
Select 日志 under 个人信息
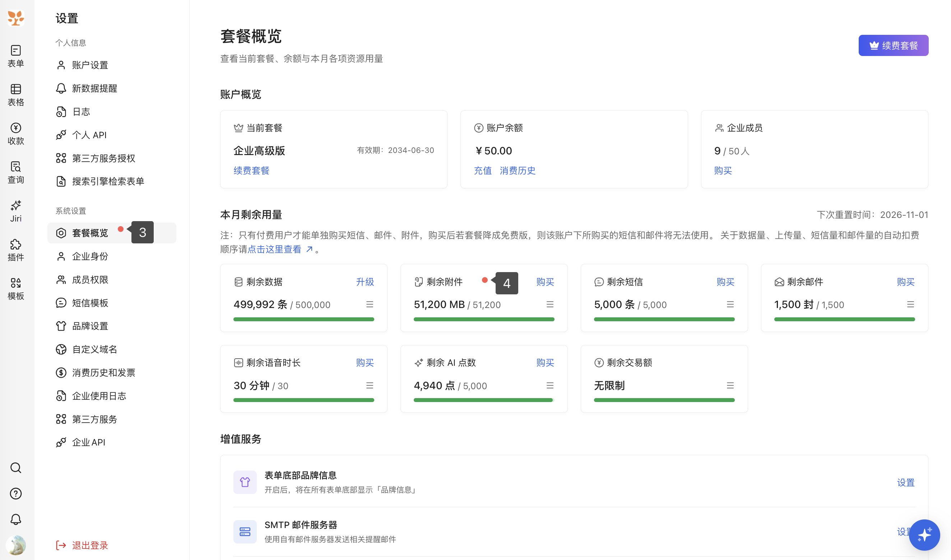tap(112, 112)
